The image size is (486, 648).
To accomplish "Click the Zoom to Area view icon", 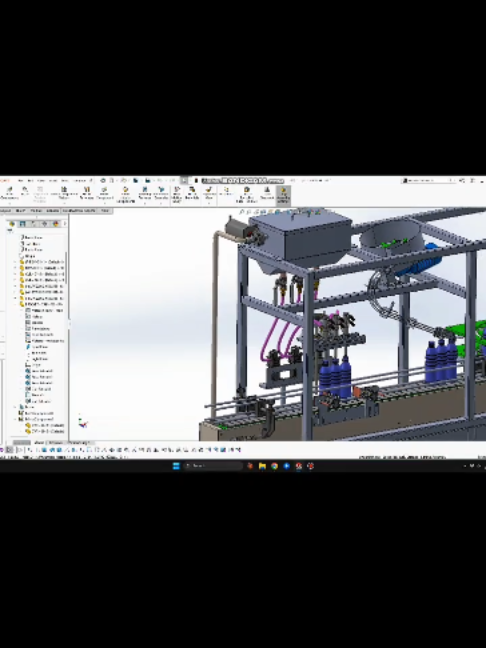I will [249, 212].
